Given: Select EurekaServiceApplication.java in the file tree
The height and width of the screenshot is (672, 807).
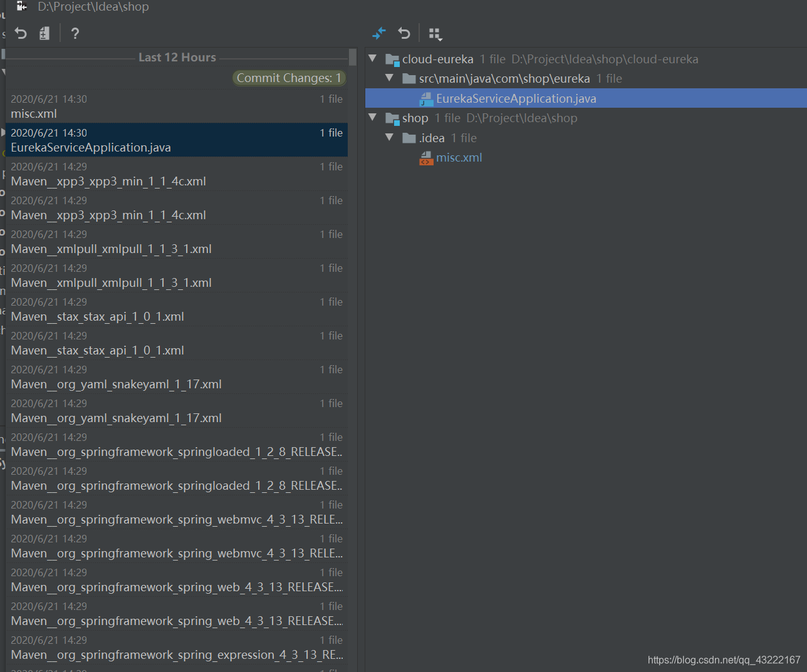Looking at the screenshot, I should [586, 98].
